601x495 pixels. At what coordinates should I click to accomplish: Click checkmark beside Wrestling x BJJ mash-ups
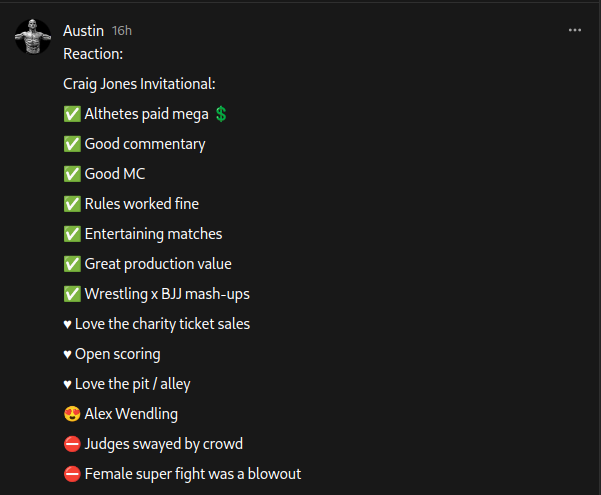point(72,294)
